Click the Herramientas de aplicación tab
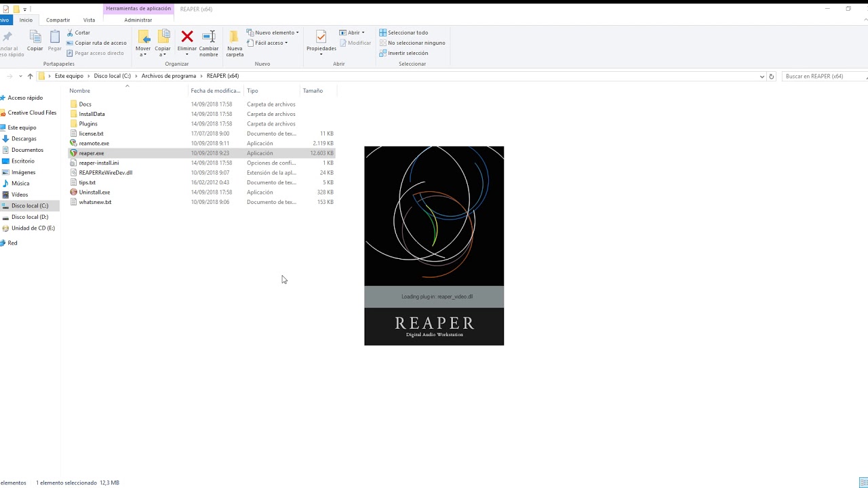 138,9
